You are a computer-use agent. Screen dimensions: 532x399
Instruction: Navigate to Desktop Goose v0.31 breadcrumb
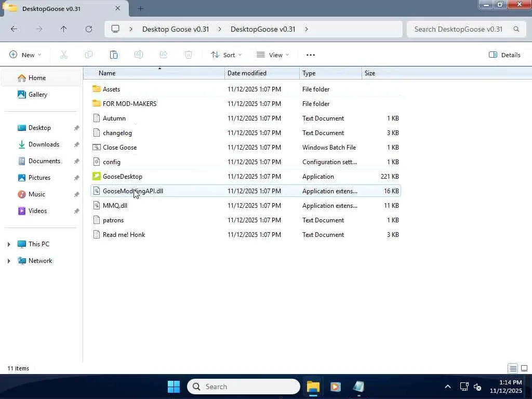(176, 29)
